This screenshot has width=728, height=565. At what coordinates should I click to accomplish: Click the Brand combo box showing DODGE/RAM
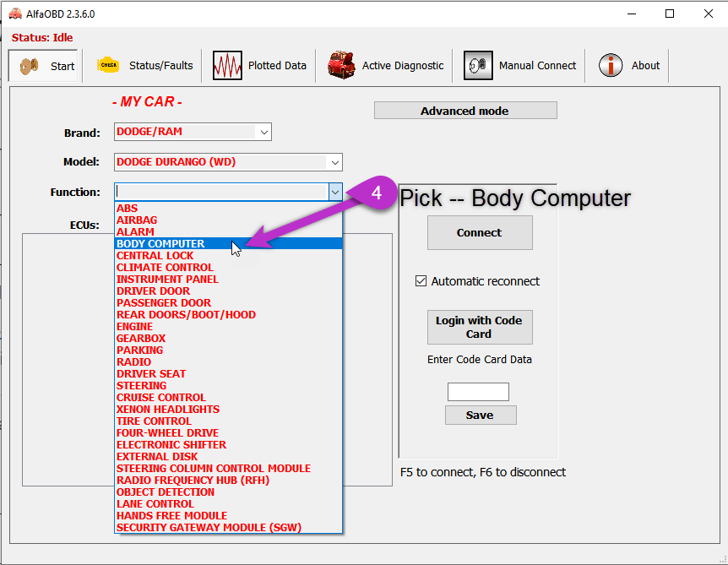(193, 132)
